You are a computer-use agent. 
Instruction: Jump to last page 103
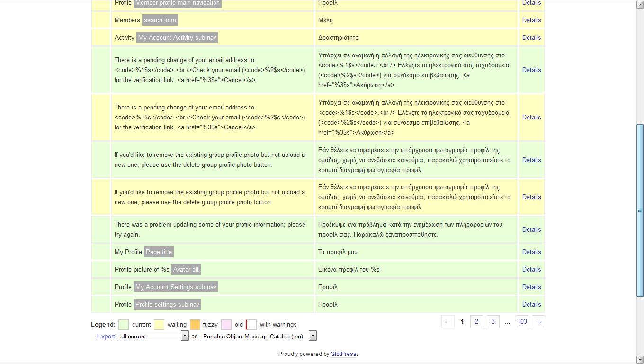[x=522, y=322]
